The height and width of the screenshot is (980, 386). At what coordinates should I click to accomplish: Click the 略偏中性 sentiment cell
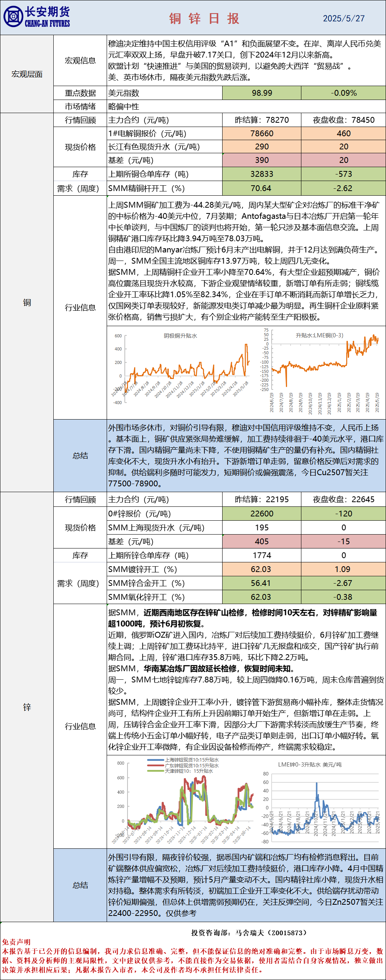pyautogui.click(x=246, y=107)
